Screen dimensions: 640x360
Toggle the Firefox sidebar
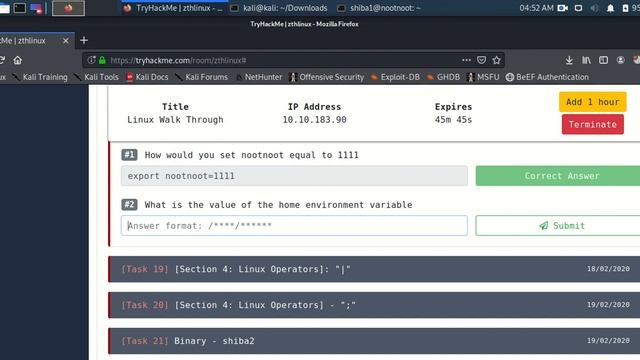click(x=603, y=60)
